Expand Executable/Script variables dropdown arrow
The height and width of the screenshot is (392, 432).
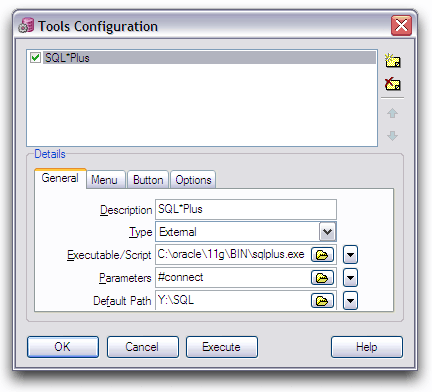pyautogui.click(x=350, y=255)
